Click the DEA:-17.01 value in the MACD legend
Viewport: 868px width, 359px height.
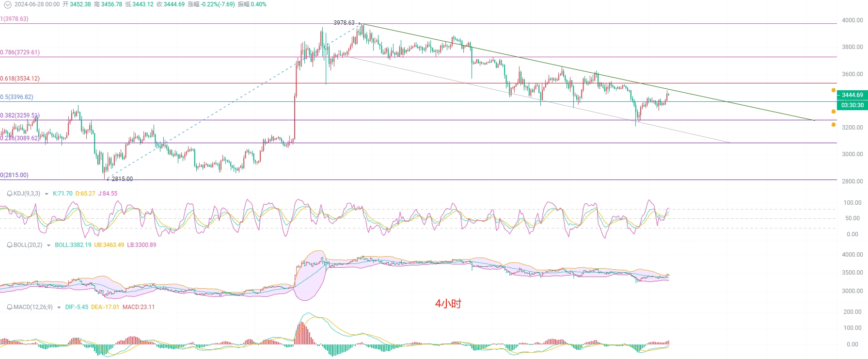tap(105, 307)
